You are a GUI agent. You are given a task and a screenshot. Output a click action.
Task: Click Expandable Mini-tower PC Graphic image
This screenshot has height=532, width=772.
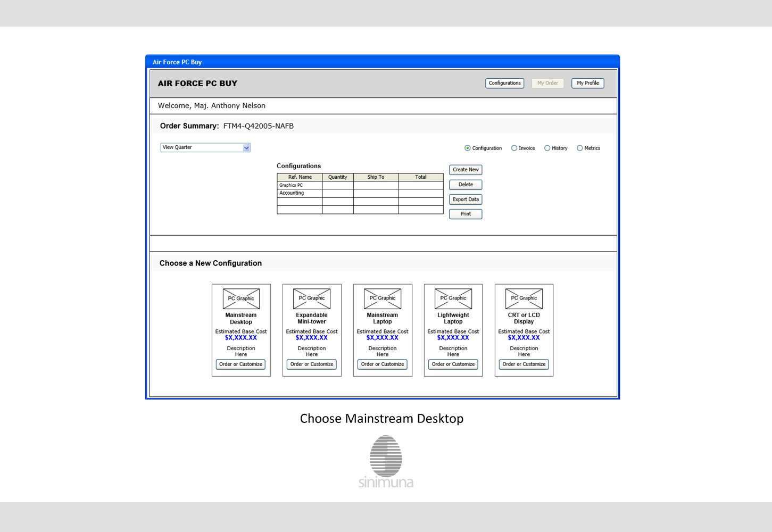(x=312, y=298)
